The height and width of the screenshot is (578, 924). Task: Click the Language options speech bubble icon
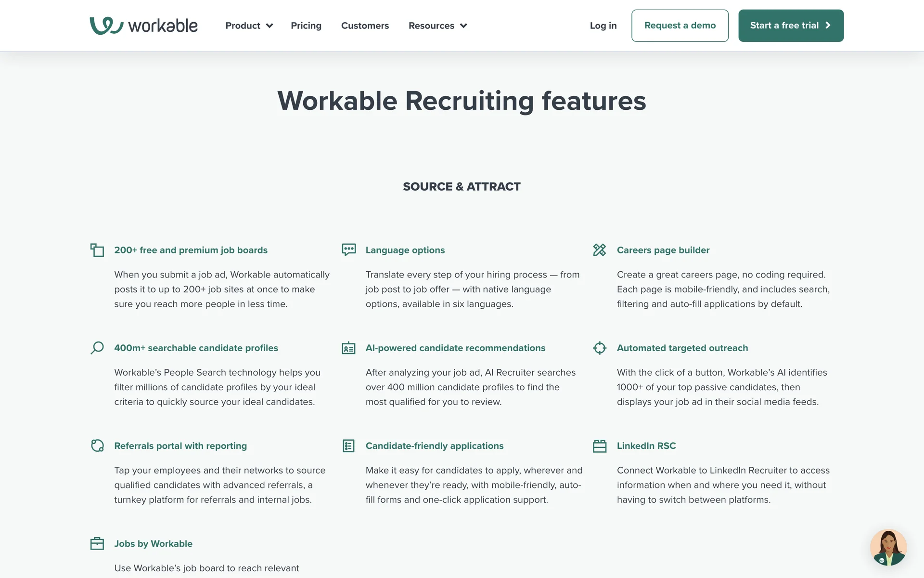[x=348, y=250]
